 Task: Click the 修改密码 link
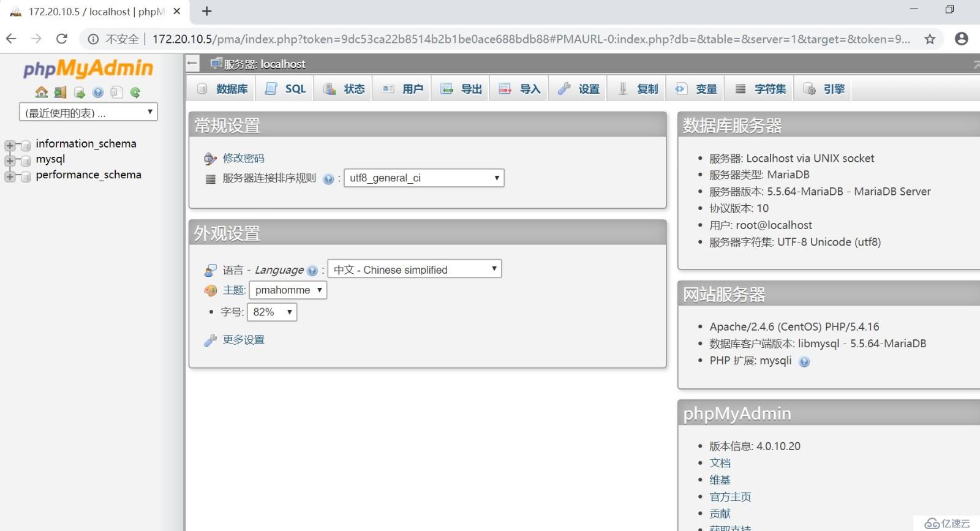click(244, 159)
